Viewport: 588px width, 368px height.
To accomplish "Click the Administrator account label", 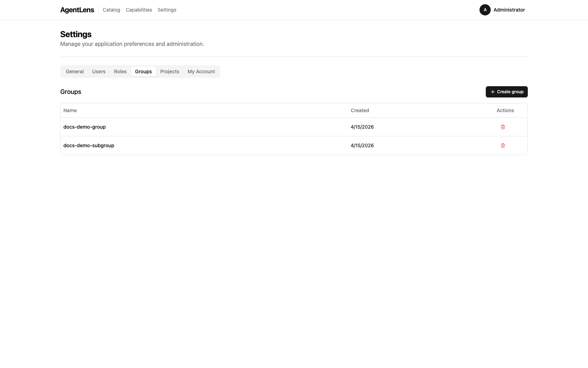I will point(509,10).
